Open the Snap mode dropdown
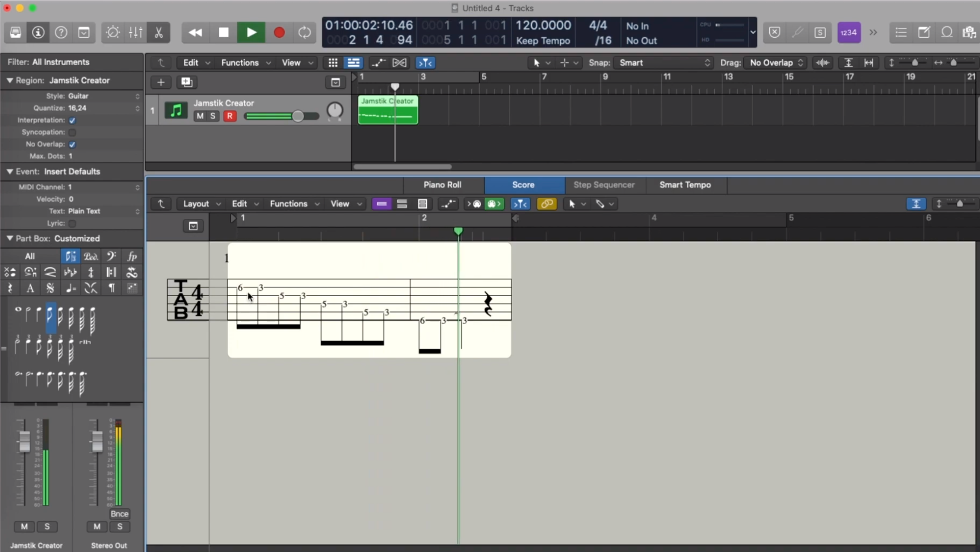The height and width of the screenshot is (552, 980). point(664,63)
